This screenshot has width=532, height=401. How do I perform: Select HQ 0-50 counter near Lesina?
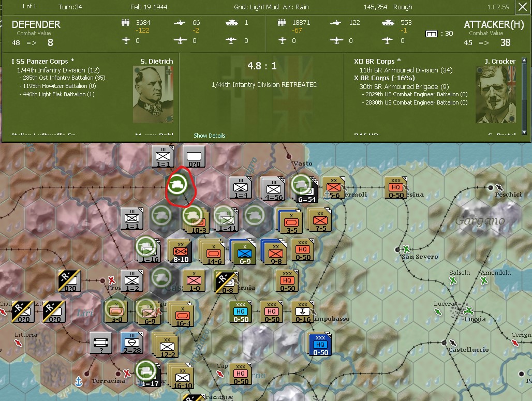pos(395,187)
